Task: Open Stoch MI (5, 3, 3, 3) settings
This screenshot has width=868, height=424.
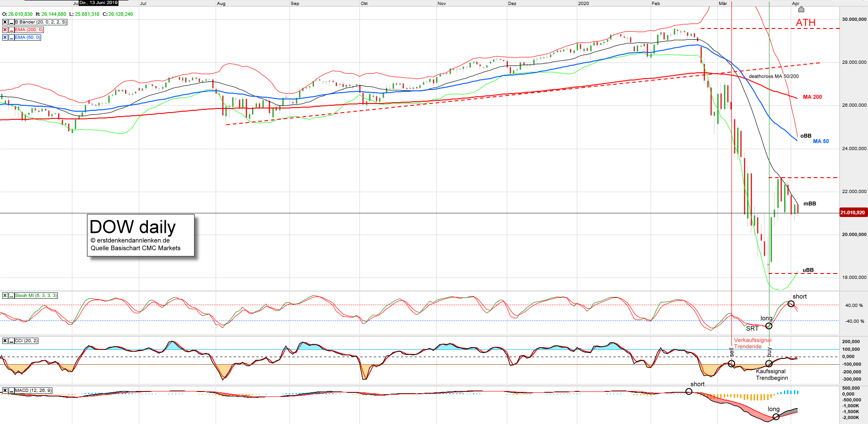Action: click(36, 296)
